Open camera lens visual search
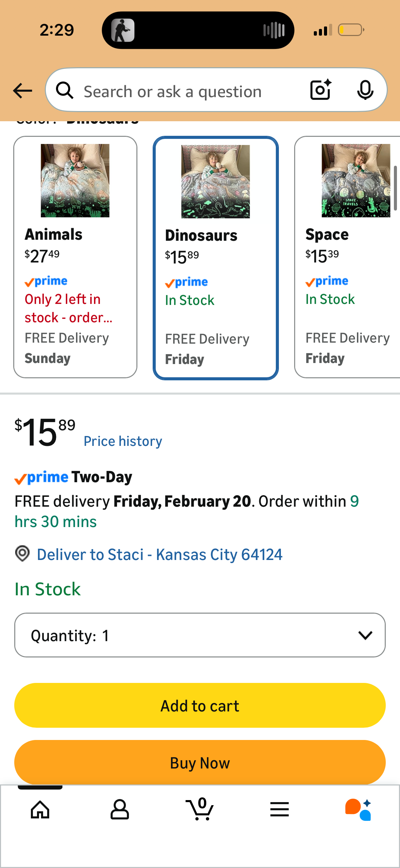Viewport: 400px width, 868px height. (320, 90)
